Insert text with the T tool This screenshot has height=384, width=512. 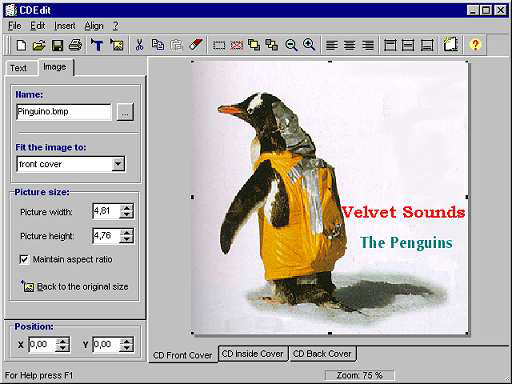97,45
